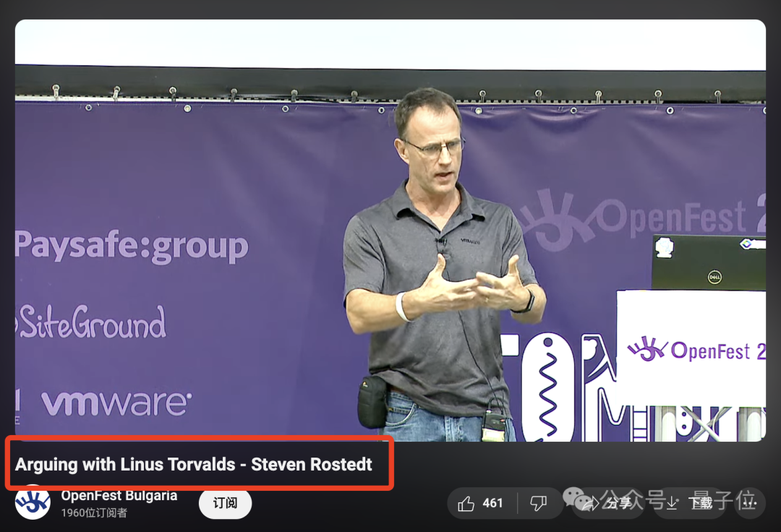Click the thumbs-down dislike icon

[x=537, y=503]
